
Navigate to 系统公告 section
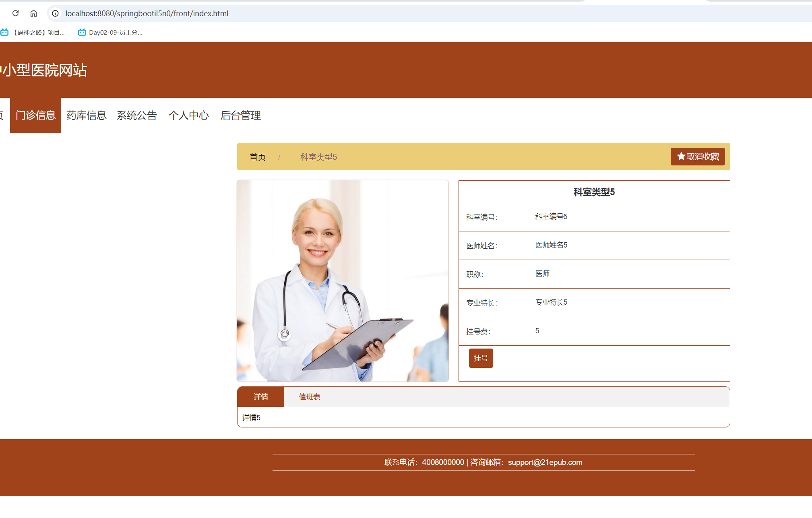point(137,116)
